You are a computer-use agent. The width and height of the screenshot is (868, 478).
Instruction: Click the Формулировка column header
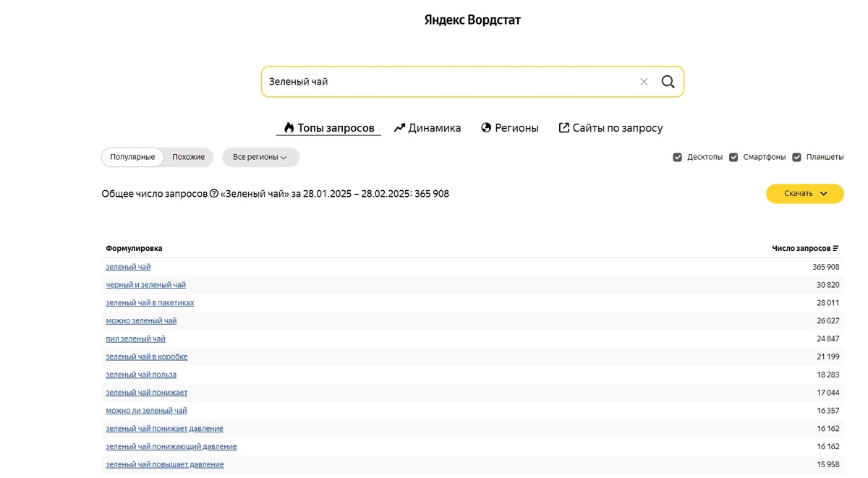(x=134, y=248)
